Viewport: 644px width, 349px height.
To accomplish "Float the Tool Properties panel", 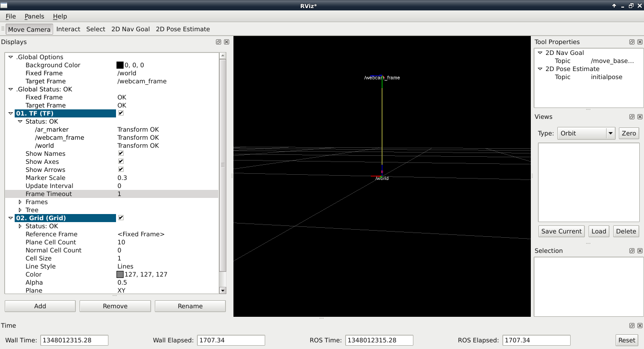I will (x=632, y=42).
